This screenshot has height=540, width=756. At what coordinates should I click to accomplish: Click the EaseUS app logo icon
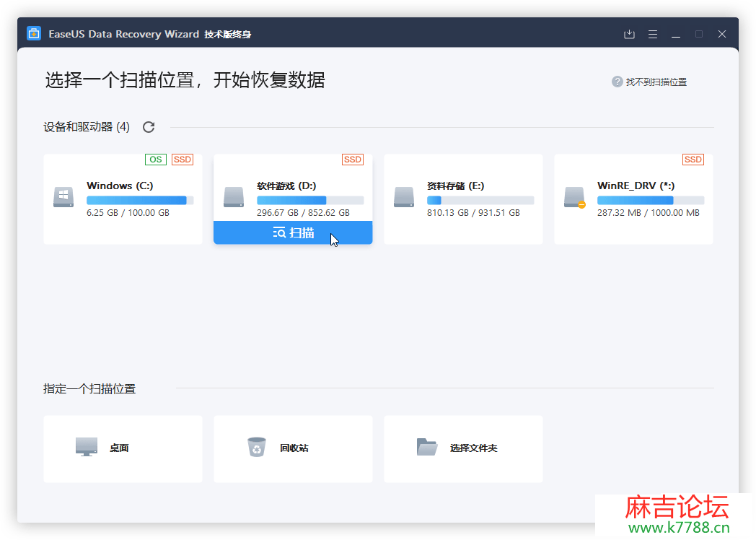(x=34, y=34)
